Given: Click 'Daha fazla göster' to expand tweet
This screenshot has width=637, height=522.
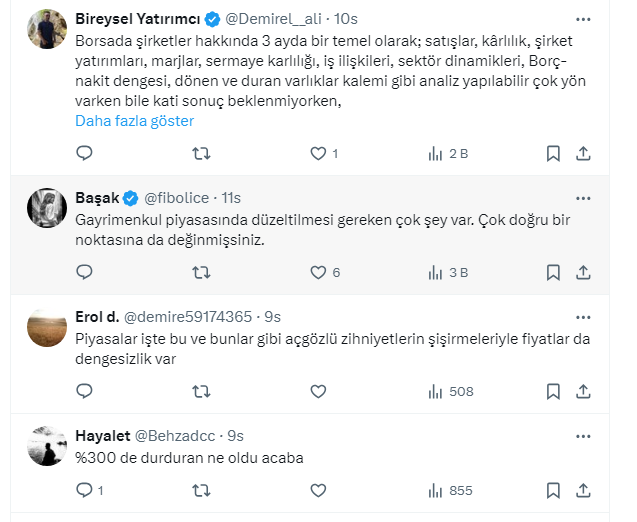Looking at the screenshot, I should pos(134,121).
